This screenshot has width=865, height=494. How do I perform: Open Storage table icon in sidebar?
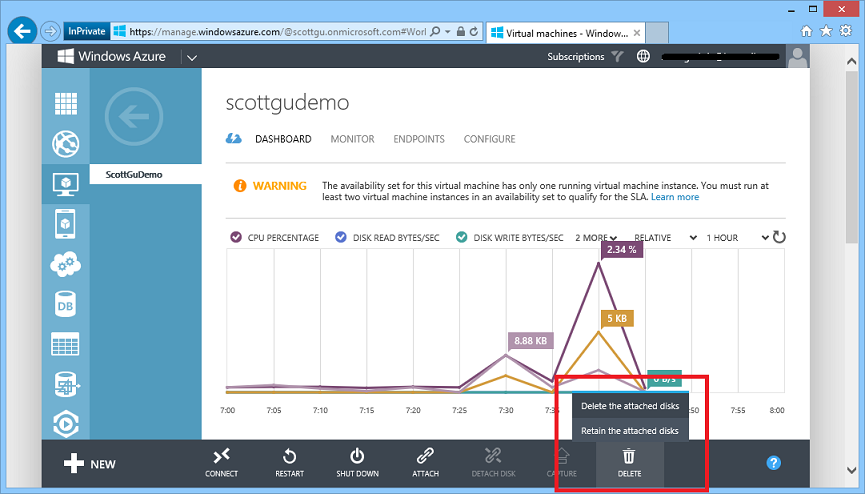pos(66,344)
